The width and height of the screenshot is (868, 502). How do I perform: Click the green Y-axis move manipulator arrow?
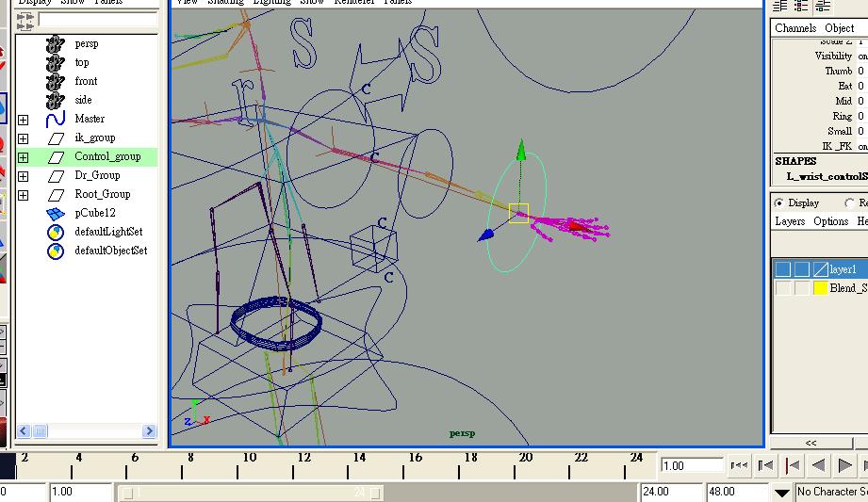pyautogui.click(x=521, y=150)
